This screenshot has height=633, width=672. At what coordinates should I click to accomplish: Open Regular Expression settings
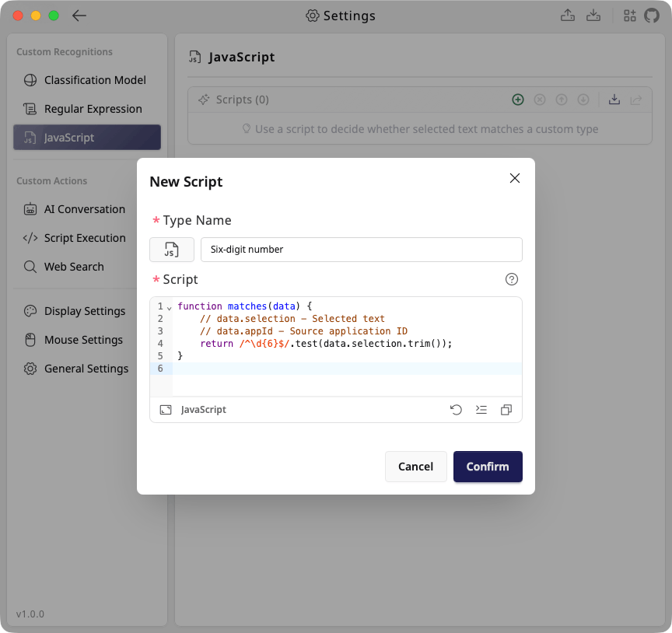click(x=87, y=109)
